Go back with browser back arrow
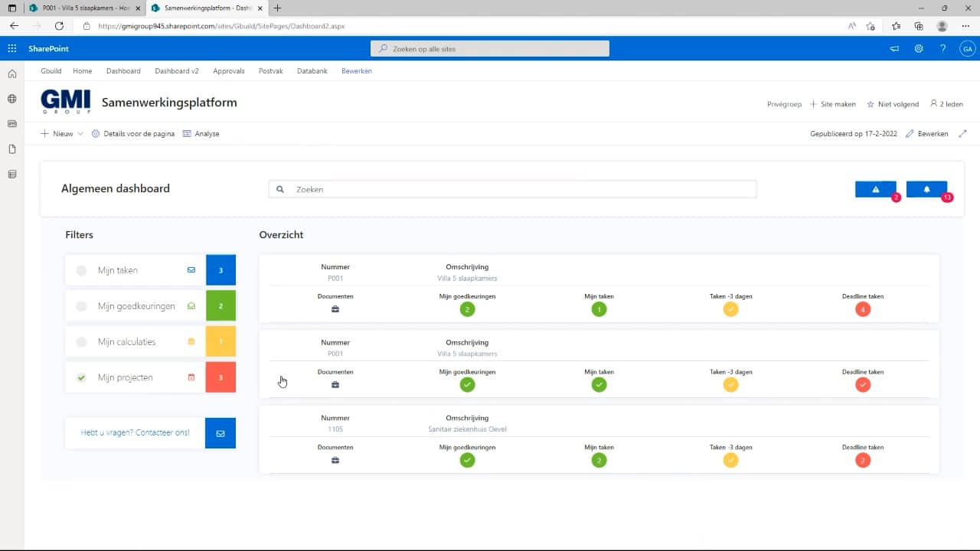This screenshot has width=980, height=551. (14, 26)
